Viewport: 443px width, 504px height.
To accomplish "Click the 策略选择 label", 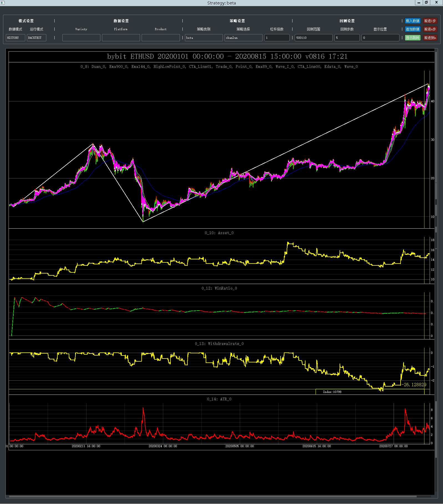I will [243, 29].
